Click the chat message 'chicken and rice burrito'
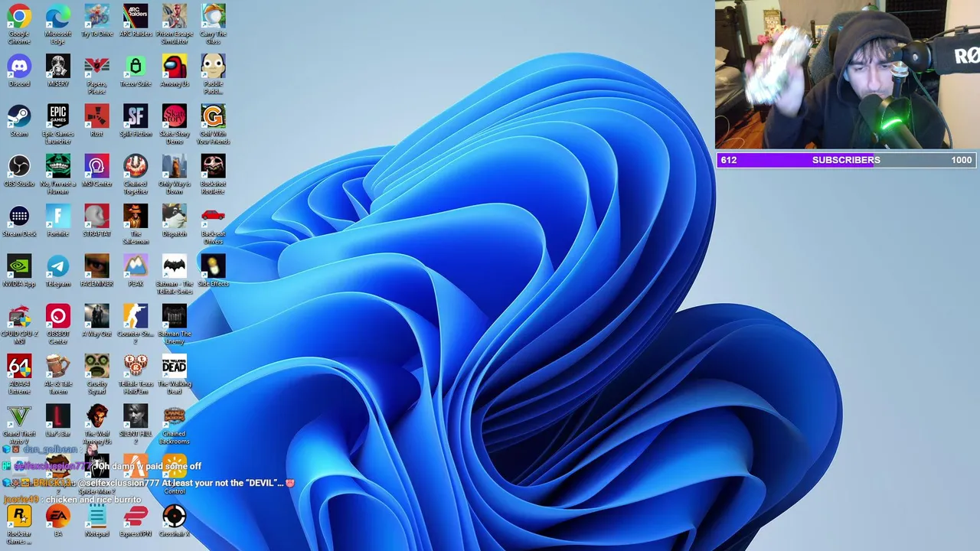Image resolution: width=980 pixels, height=551 pixels. 93,500
